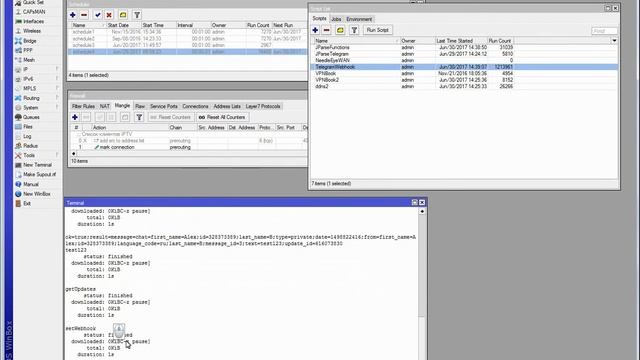Viewport: 640px width, 360px height.
Task: Select schedule1 row in Scheduler
Action: click(188, 32)
